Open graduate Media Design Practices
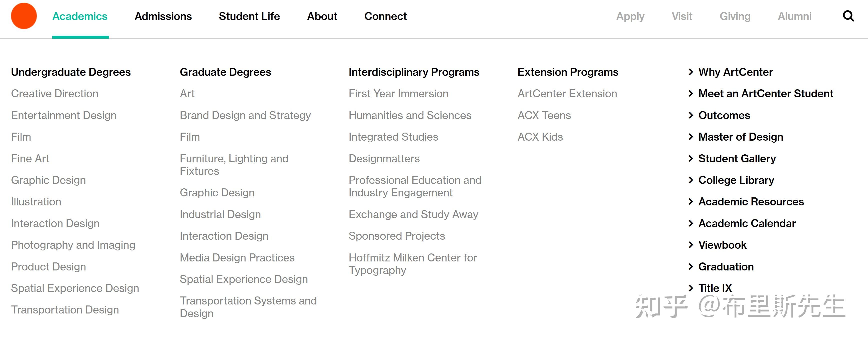 click(x=237, y=258)
